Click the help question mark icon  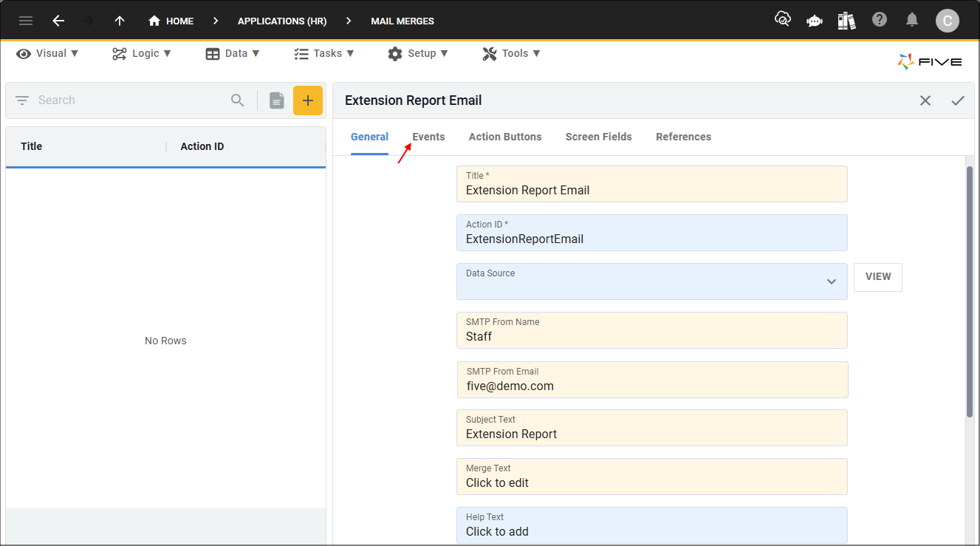[x=879, y=20]
